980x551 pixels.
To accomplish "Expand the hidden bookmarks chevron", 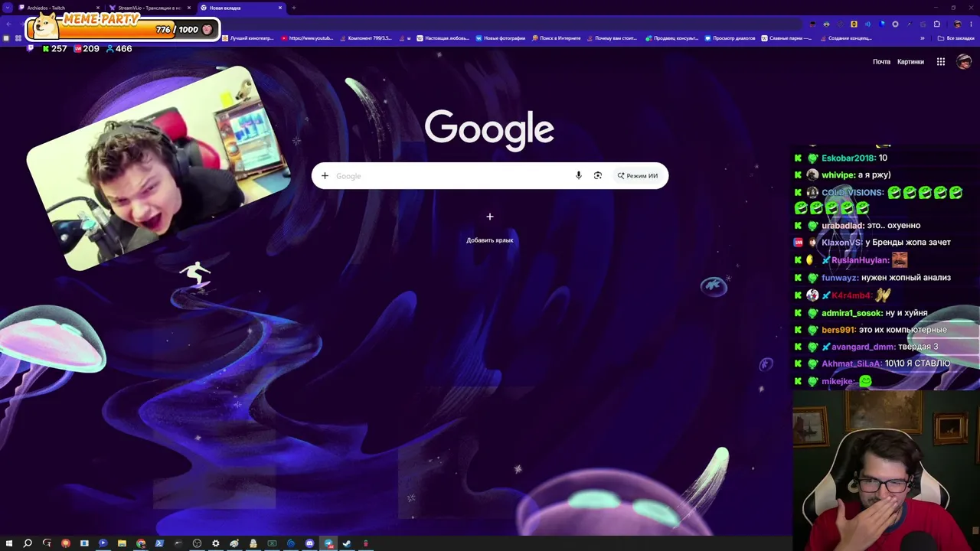I will [922, 38].
